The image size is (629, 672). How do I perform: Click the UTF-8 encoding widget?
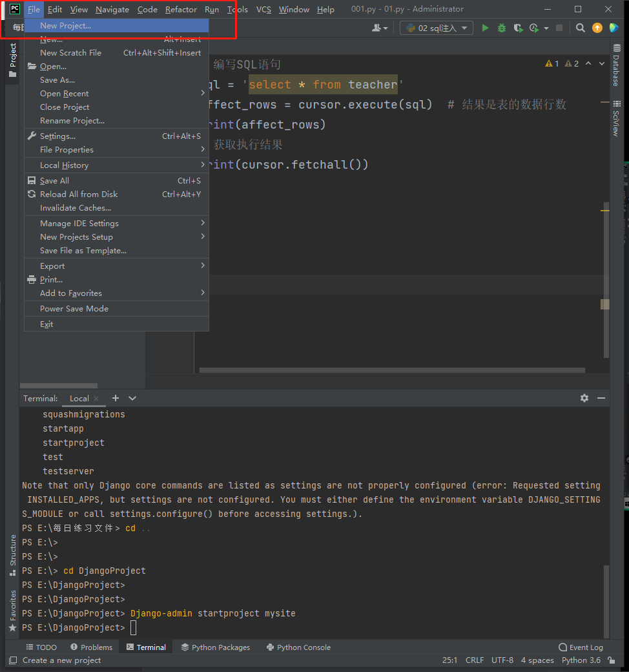click(x=502, y=660)
